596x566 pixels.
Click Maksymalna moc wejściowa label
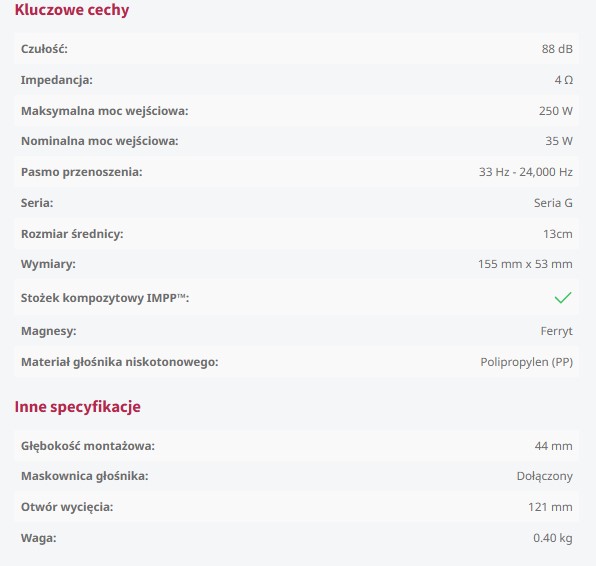[105, 111]
